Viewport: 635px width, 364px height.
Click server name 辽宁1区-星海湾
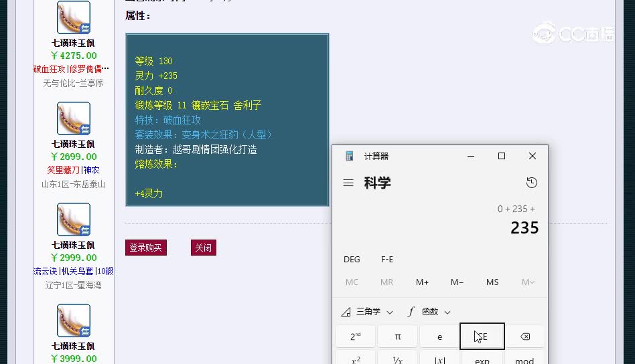coord(73,285)
